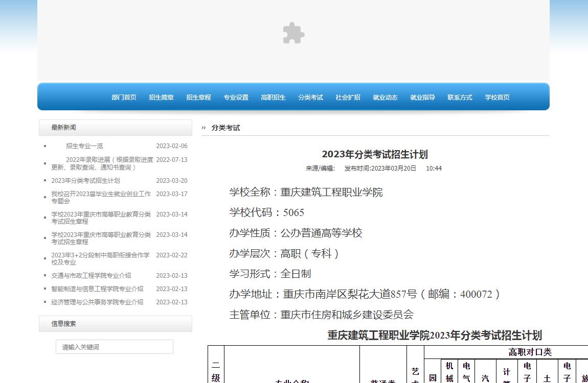Click the 办学层次：高职（专科） line
Screen dimensions: 588x383
click(x=285, y=253)
